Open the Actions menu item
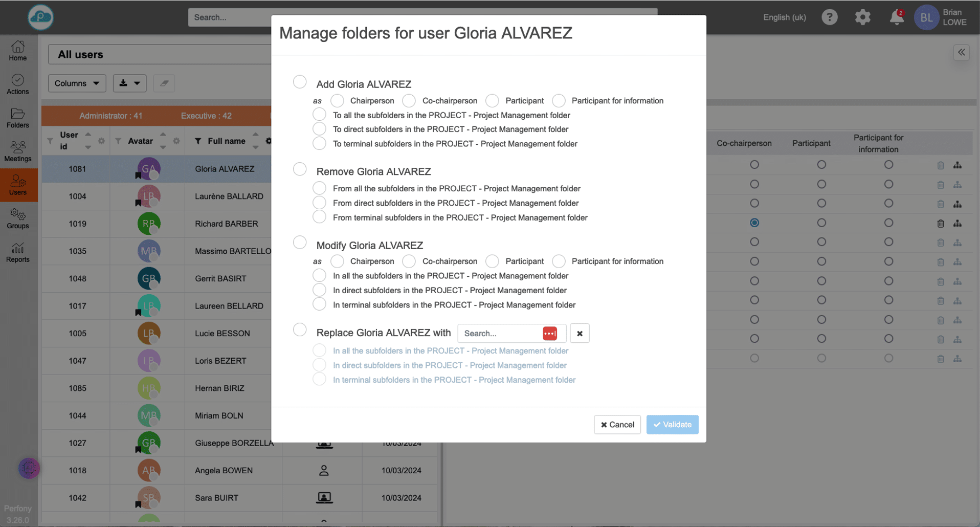980x527 pixels. [x=18, y=84]
